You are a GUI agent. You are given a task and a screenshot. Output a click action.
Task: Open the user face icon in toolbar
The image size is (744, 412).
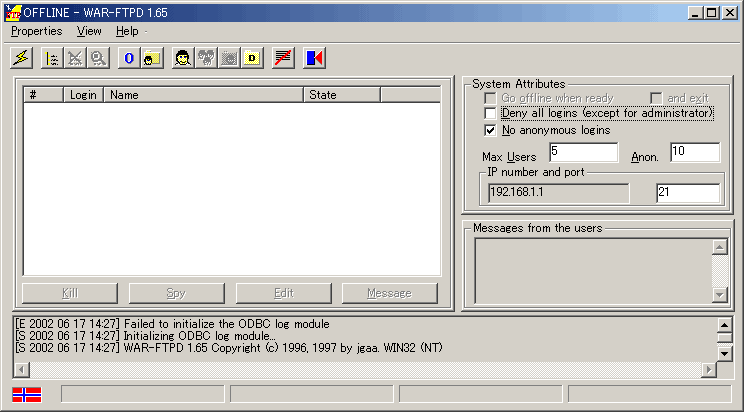point(183,58)
